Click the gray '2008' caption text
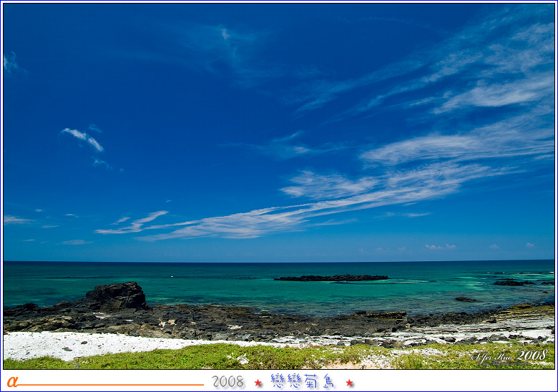Screen dimensions: 558x392 [x=228, y=382]
